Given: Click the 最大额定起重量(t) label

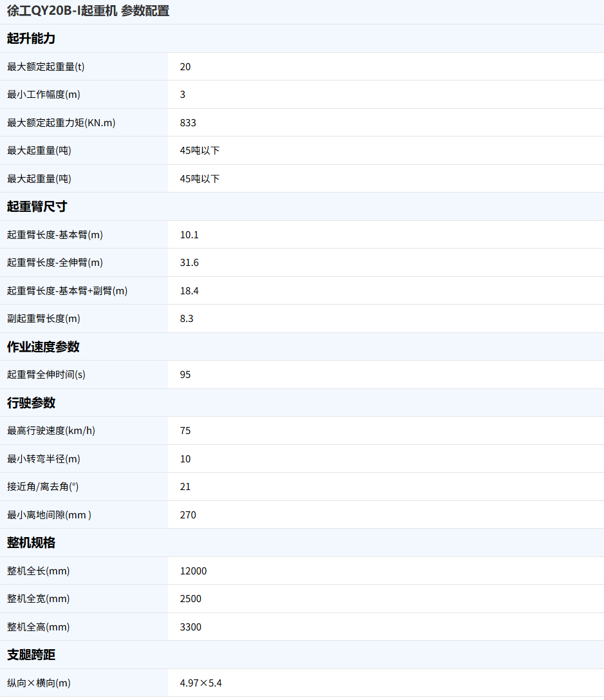Looking at the screenshot, I should tap(46, 66).
